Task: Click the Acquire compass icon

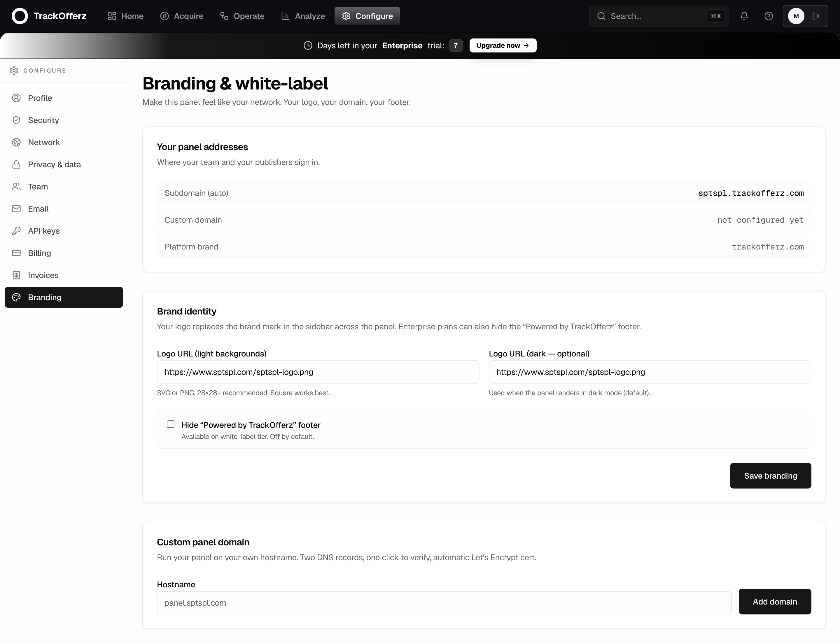Action: (x=164, y=16)
